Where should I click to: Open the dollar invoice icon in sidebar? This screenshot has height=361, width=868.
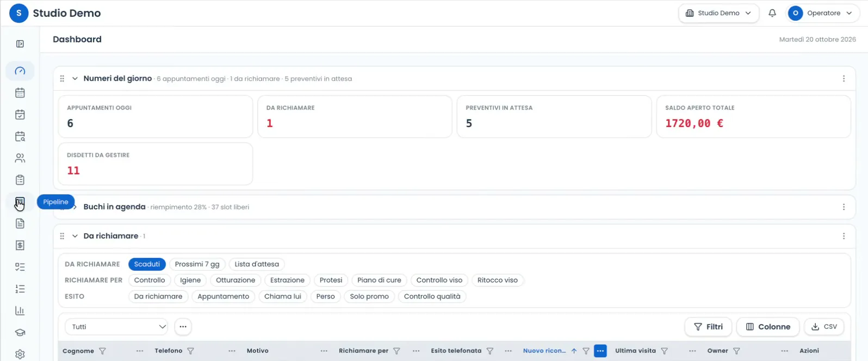[20, 245]
